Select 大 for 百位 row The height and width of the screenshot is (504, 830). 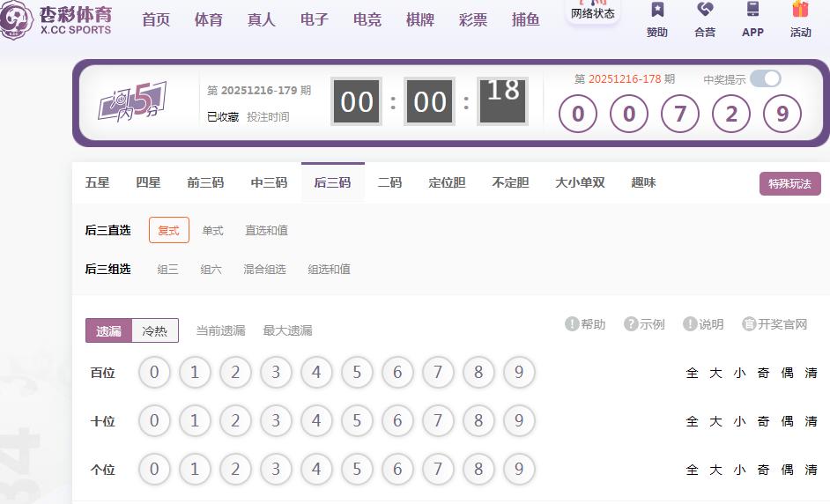[715, 373]
